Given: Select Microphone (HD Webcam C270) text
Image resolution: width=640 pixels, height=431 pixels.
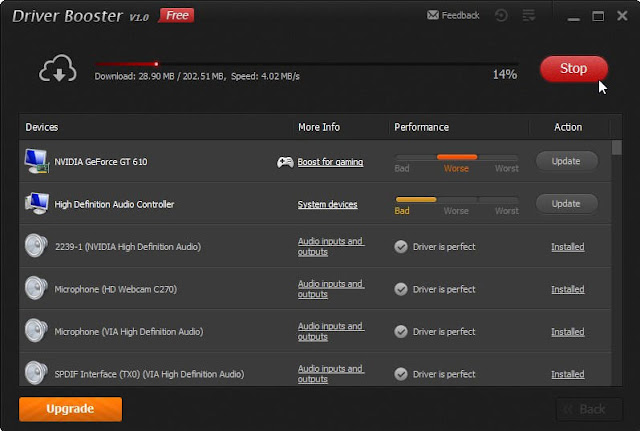Looking at the screenshot, I should tap(116, 289).
